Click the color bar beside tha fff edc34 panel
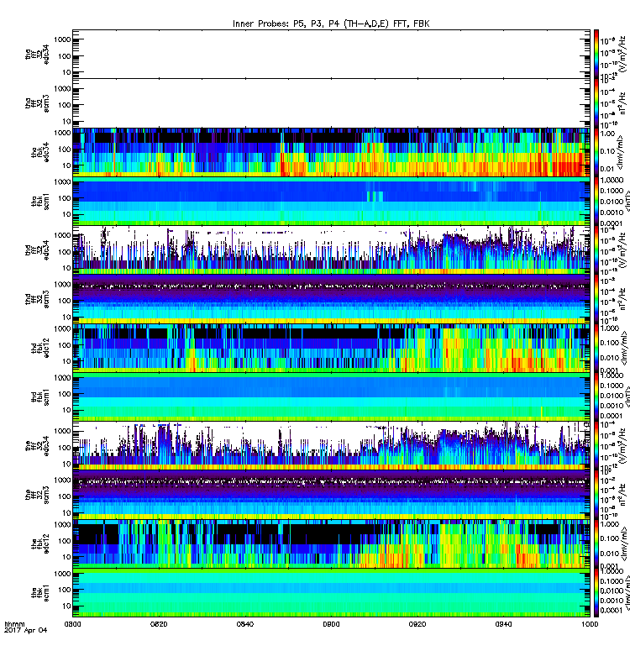This screenshot has width=630, height=672. pyautogui.click(x=596, y=55)
